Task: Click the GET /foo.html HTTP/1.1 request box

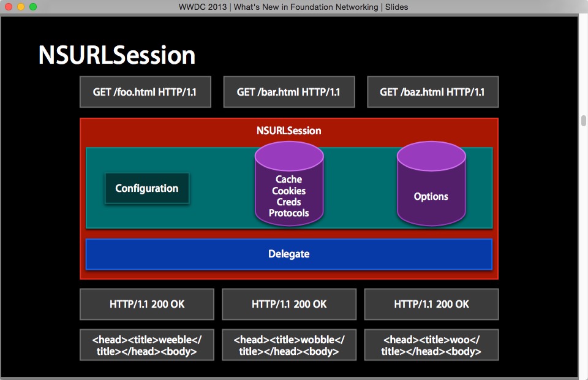Action: click(145, 92)
